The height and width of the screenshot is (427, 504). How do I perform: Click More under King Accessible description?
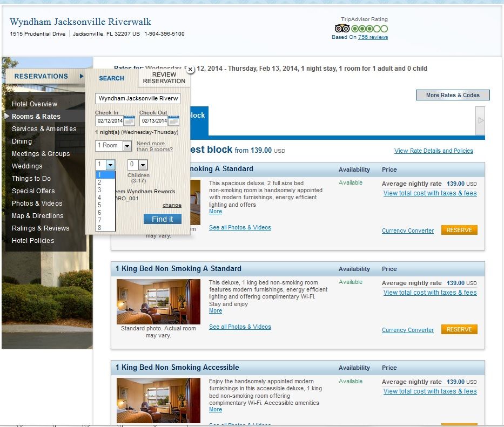coord(216,409)
